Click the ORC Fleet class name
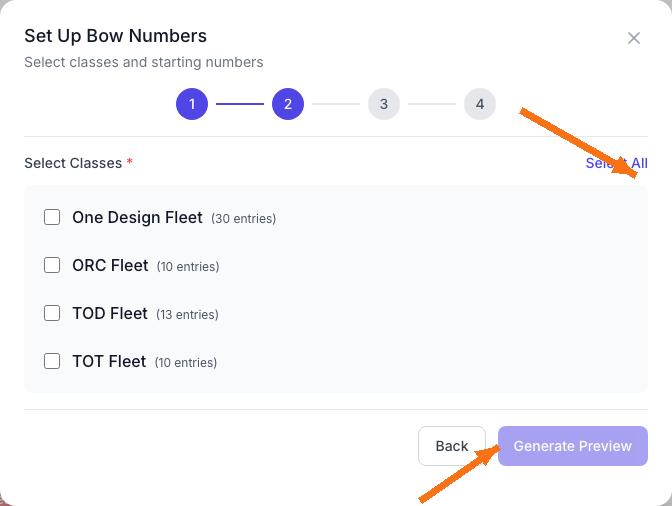Viewport: 672px width, 506px height. [x=110, y=265]
